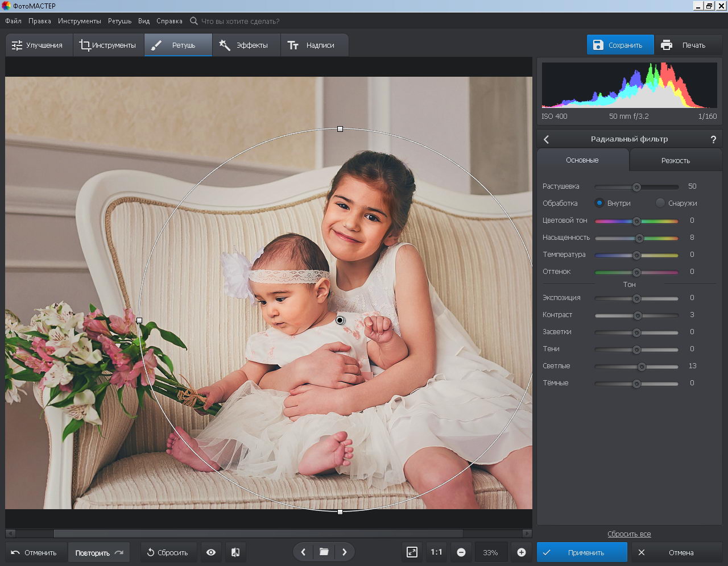Click the search field 'Что вы хотите сделать?'

(240, 21)
